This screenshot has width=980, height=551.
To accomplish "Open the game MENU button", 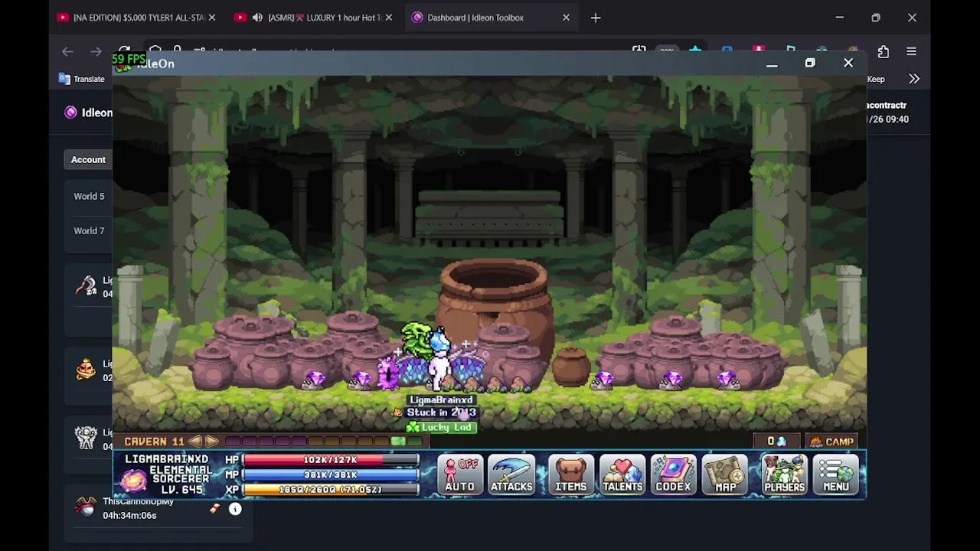I will click(x=836, y=474).
